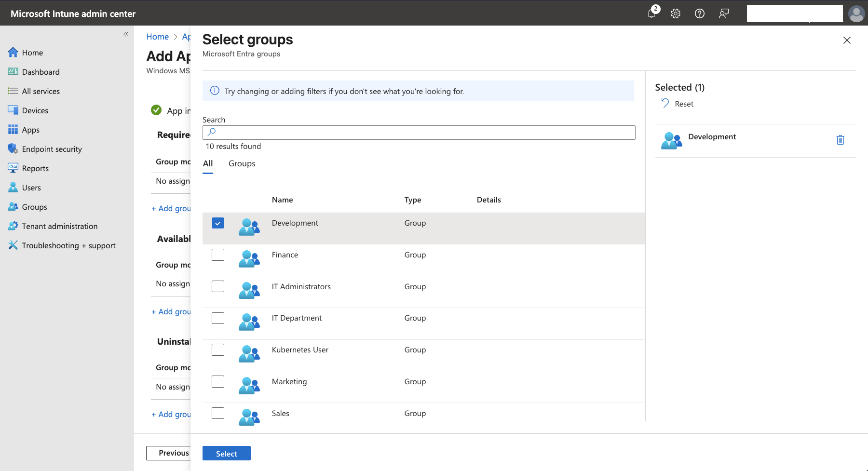Switch to the Groups tab

[x=242, y=163]
